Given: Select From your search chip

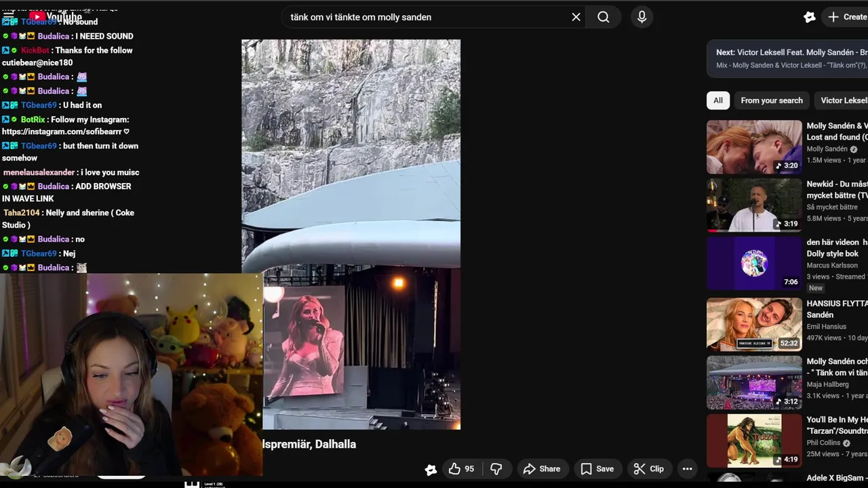Looking at the screenshot, I should click(772, 100).
